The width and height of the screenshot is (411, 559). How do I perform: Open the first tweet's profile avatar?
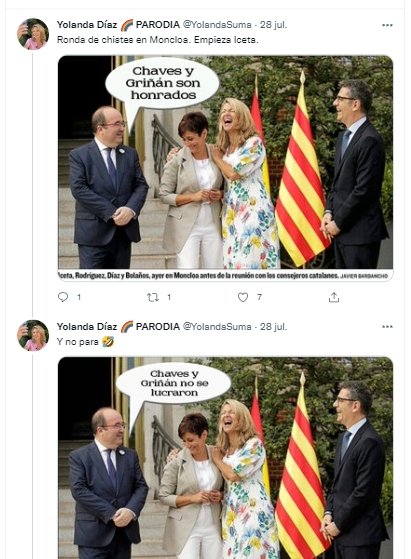pyautogui.click(x=33, y=34)
